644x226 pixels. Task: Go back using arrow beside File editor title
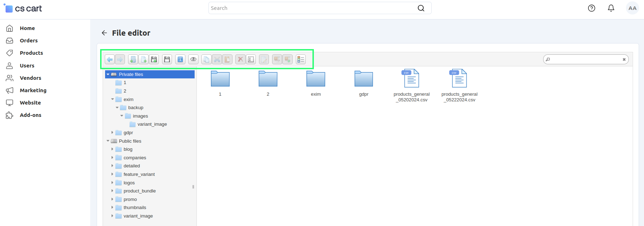[x=104, y=33]
